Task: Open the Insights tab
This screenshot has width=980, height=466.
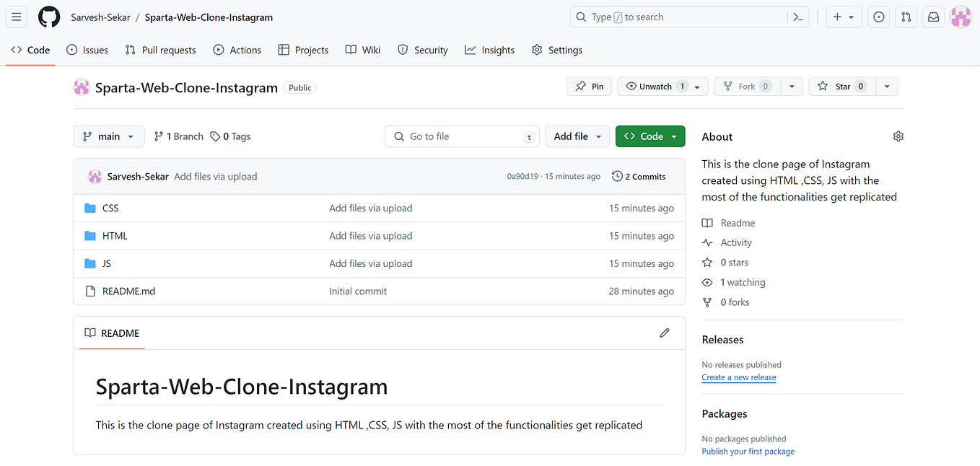Action: [490, 50]
